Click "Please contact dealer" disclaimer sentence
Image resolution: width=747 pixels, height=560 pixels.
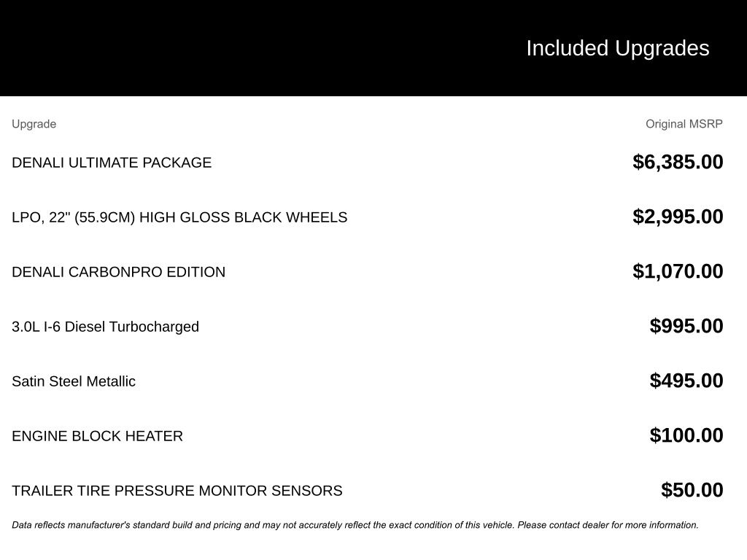tap(608, 525)
